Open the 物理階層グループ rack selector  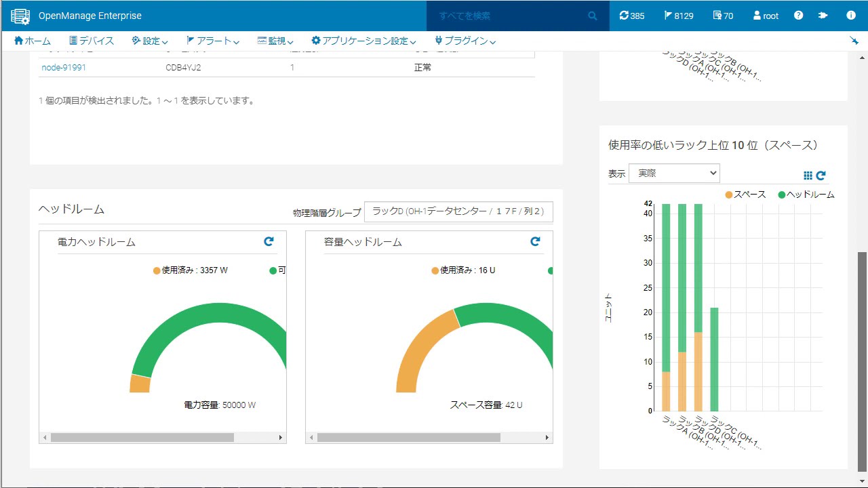click(458, 211)
